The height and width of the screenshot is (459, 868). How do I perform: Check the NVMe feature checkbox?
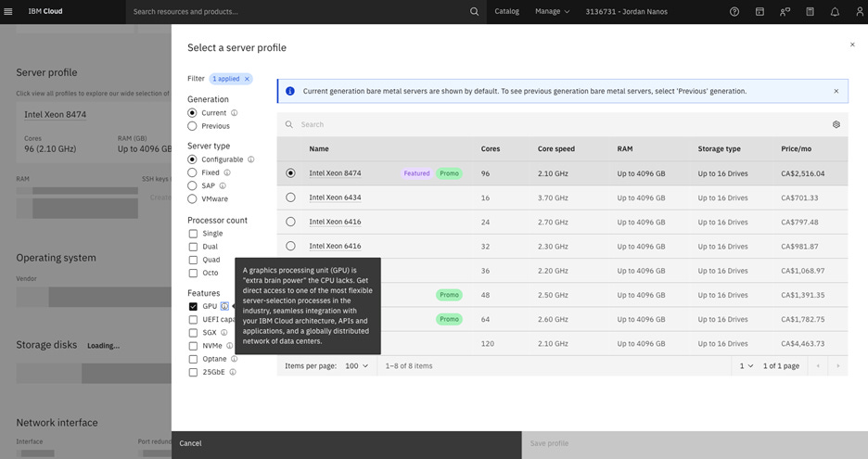click(x=193, y=346)
